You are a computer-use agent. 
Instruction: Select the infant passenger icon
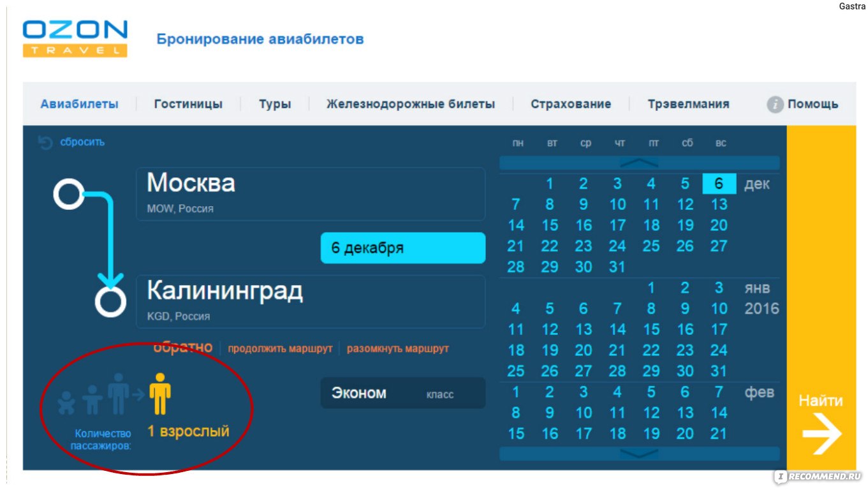tap(66, 403)
